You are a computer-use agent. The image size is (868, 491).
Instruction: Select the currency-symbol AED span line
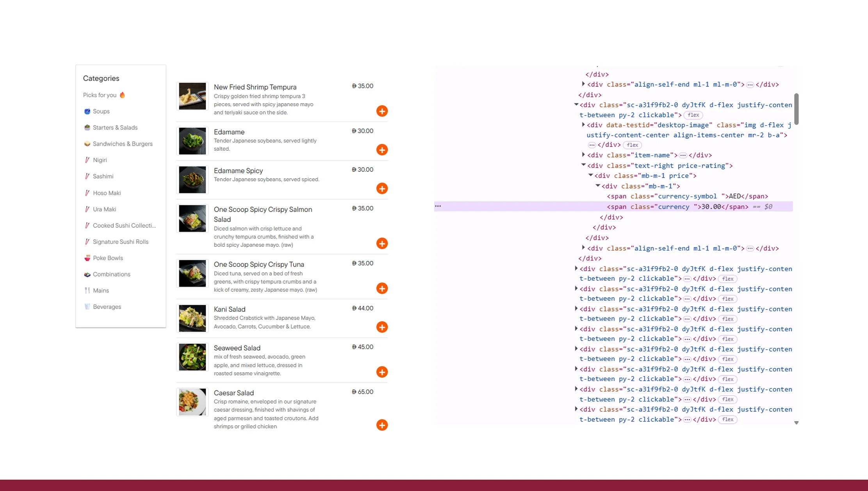pyautogui.click(x=687, y=196)
